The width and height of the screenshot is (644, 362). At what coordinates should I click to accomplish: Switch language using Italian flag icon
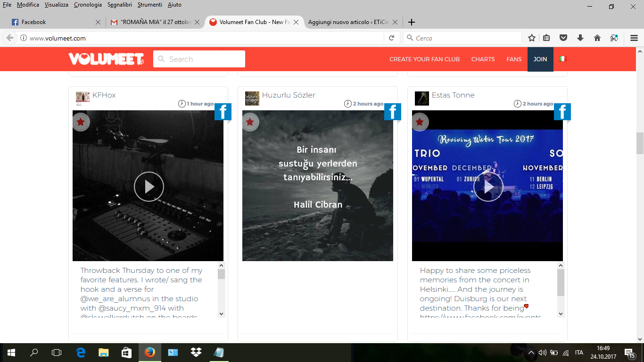click(x=562, y=59)
